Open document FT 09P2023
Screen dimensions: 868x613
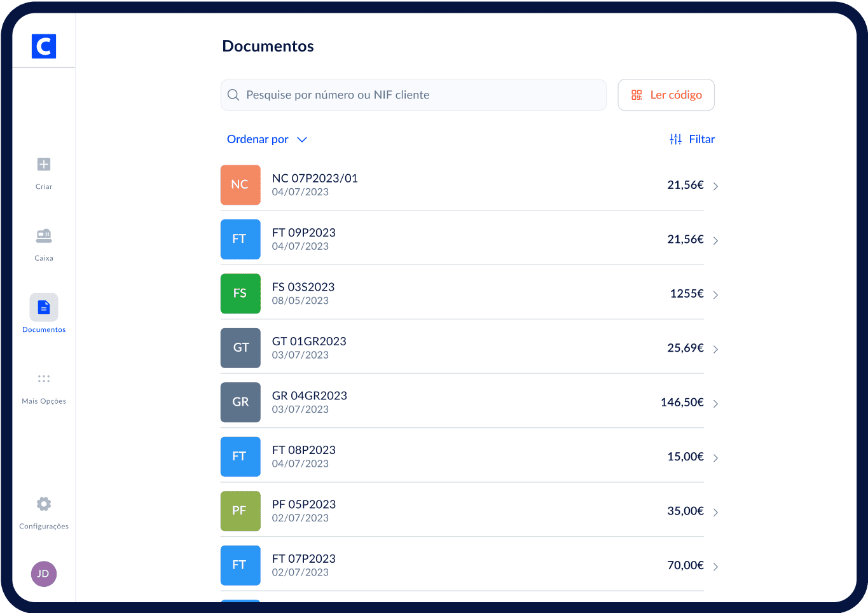tap(304, 233)
